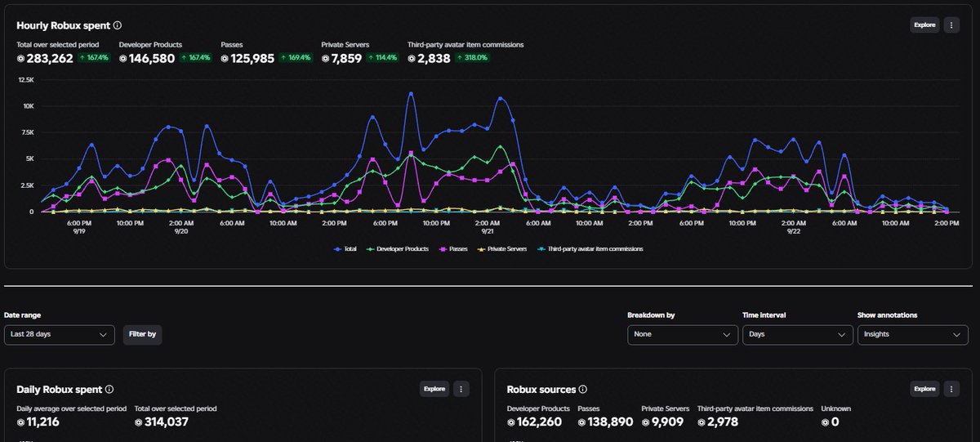Click the Robux icon beside 138,890

(x=582, y=422)
